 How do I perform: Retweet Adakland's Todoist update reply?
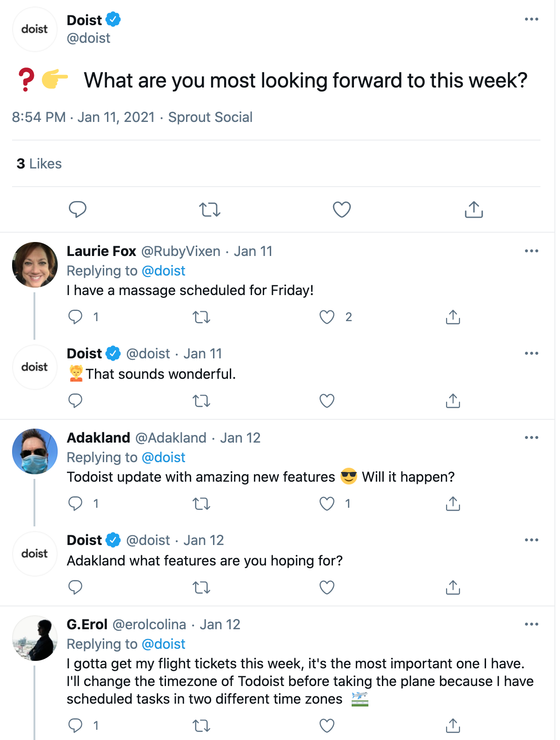click(x=201, y=504)
